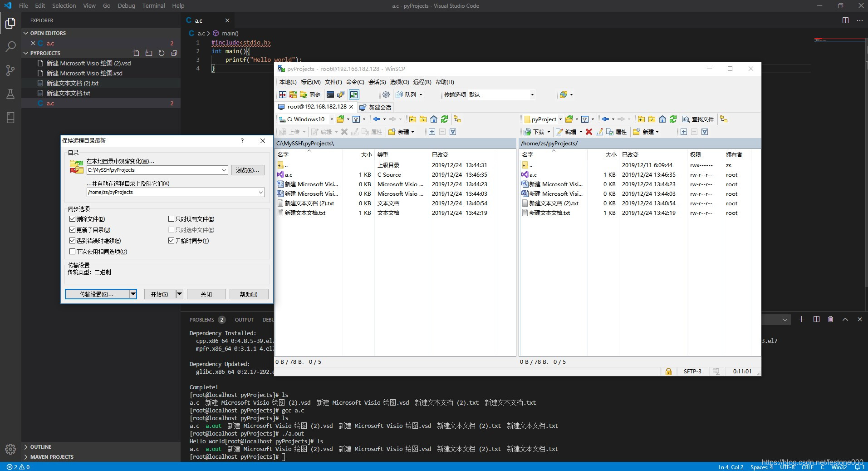Enable Use same options next time checkbox
Image resolution: width=868 pixels, height=471 pixels.
(x=98, y=252)
